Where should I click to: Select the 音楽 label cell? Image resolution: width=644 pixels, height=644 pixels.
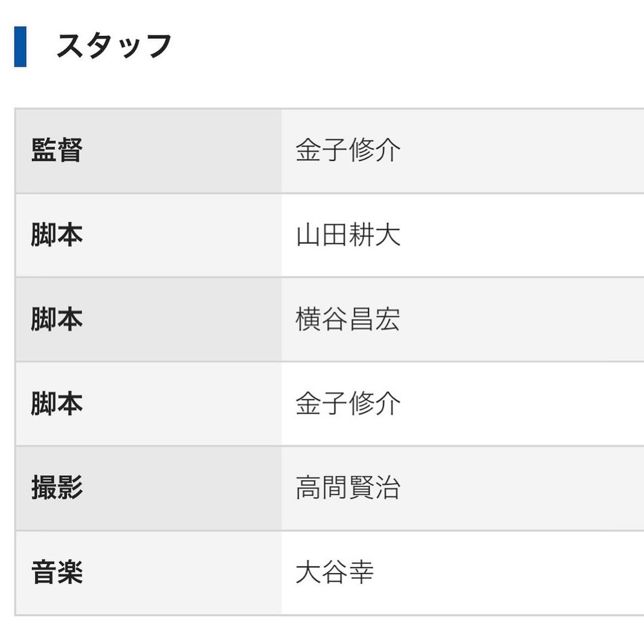[57, 573]
